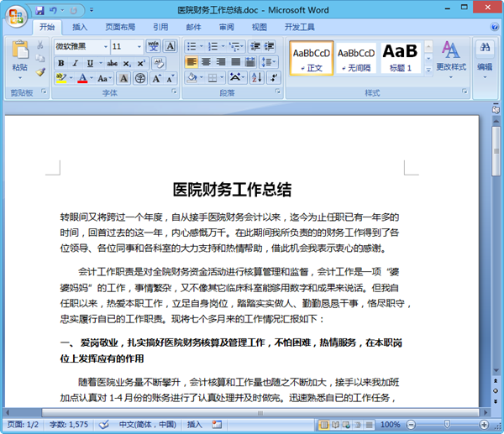504x434 pixels.
Task: Open the font size dropdown
Action: pos(139,46)
